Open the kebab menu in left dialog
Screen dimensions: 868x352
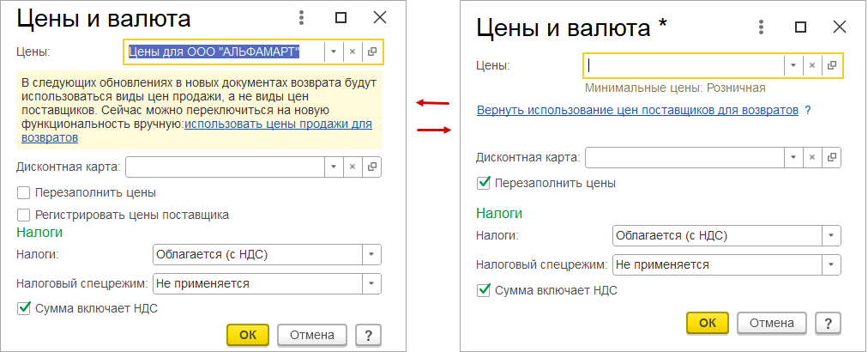click(x=301, y=17)
